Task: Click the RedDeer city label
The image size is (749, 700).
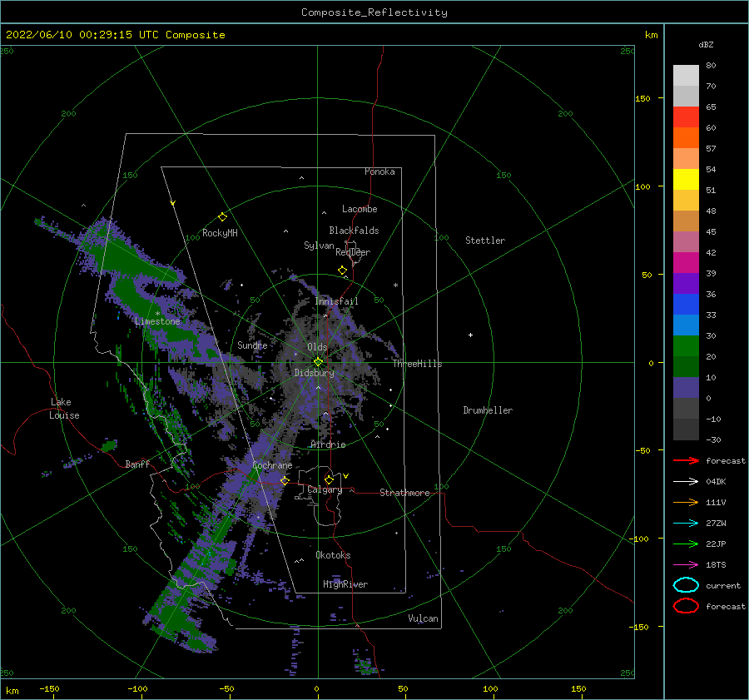Action: pos(353,252)
